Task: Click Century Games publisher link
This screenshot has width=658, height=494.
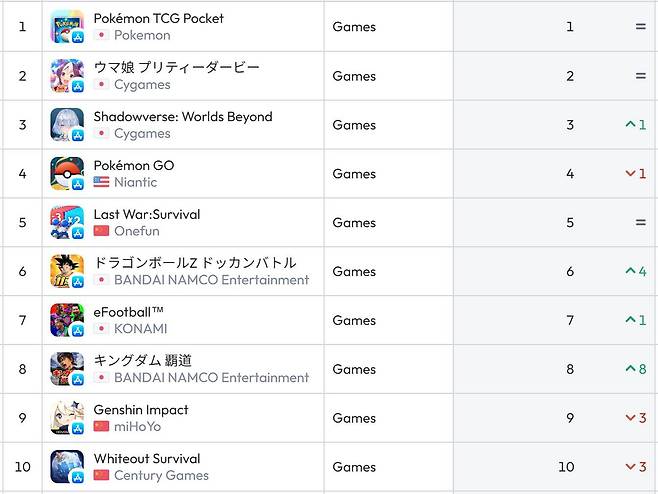Action: [x=161, y=476]
